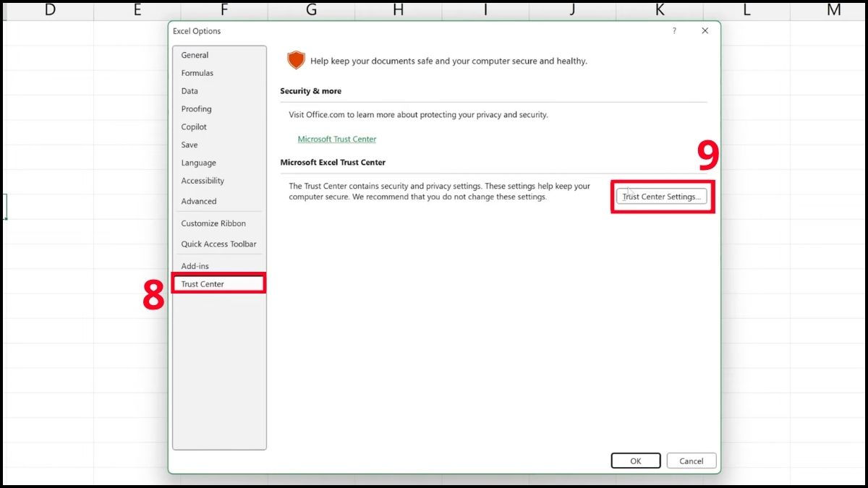Open the Accessibility category

tap(219, 181)
